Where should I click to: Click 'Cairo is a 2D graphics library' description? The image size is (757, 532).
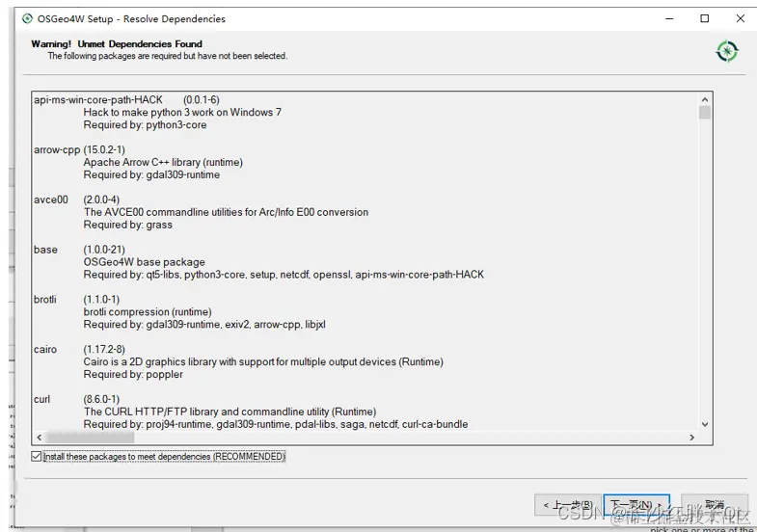coord(263,362)
